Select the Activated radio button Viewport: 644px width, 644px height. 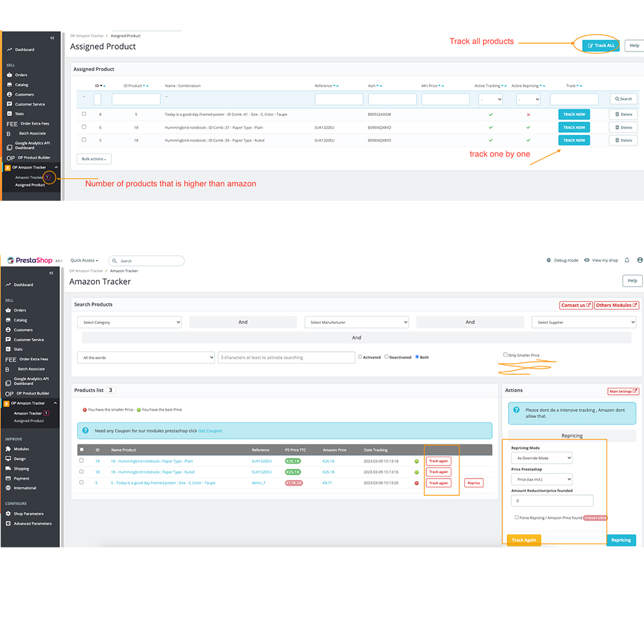point(360,357)
